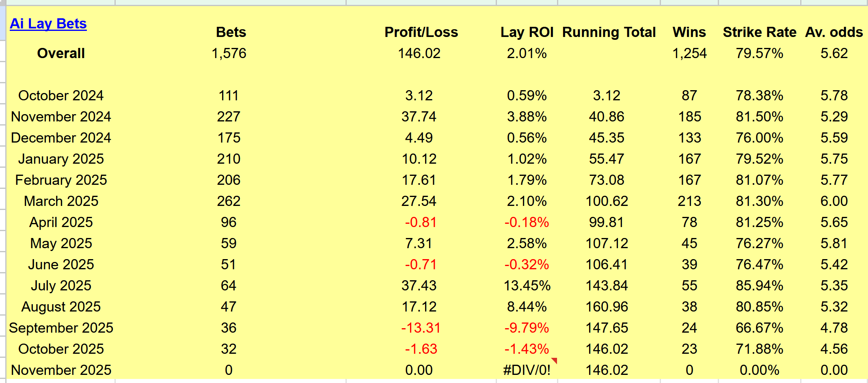
Task: Select the Strike Rate header cell
Action: point(759,32)
